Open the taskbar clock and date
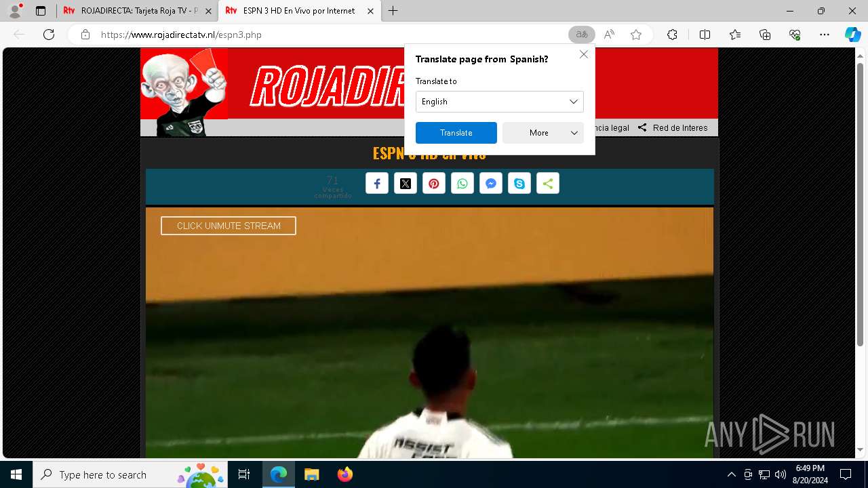Image resolution: width=868 pixels, height=488 pixels. pos(810,474)
